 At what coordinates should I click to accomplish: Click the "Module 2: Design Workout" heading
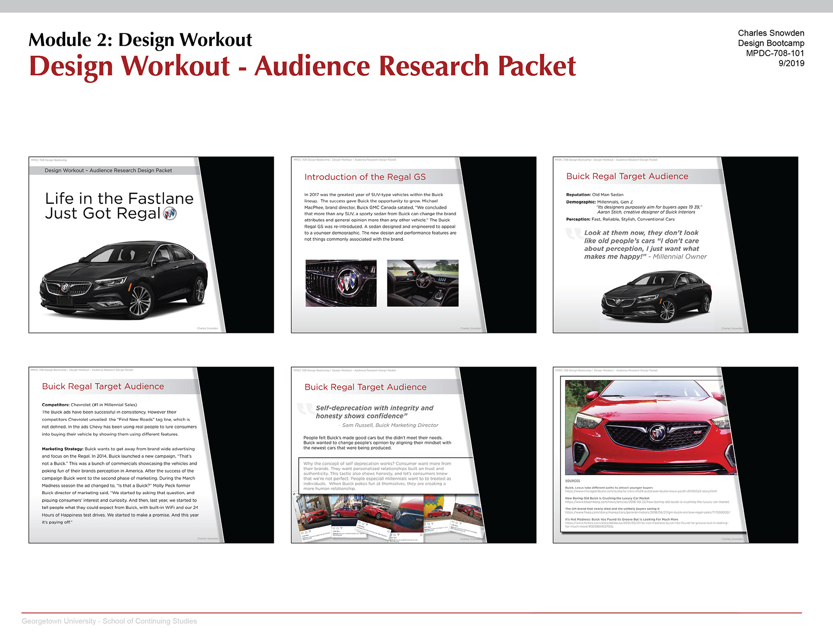coord(140,39)
